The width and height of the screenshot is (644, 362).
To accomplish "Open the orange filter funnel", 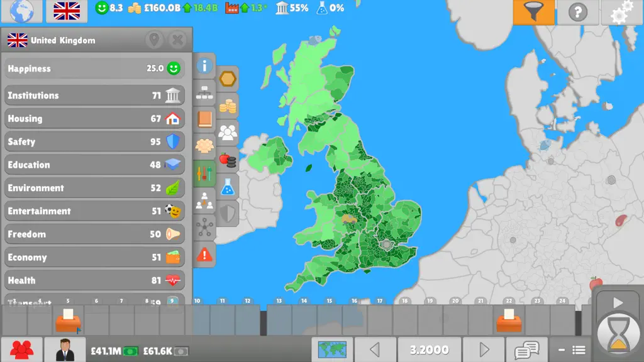I will 533,11.
